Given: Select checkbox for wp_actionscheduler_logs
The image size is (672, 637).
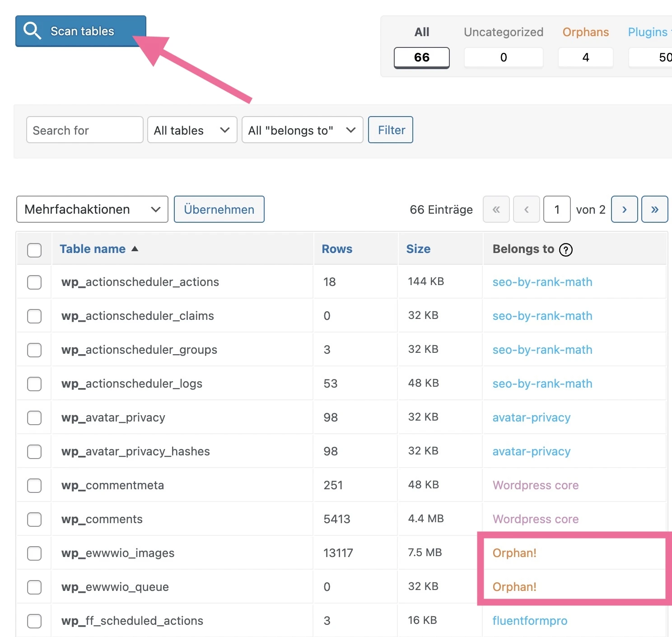Looking at the screenshot, I should (34, 384).
